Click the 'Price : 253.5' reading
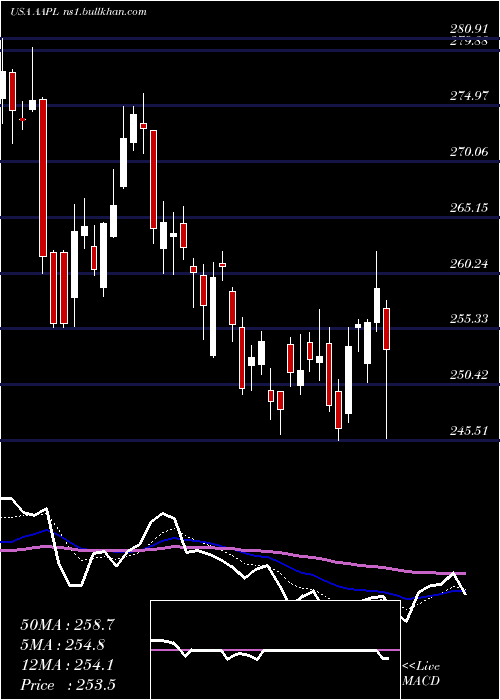This screenshot has height=700, width=500. [68, 685]
